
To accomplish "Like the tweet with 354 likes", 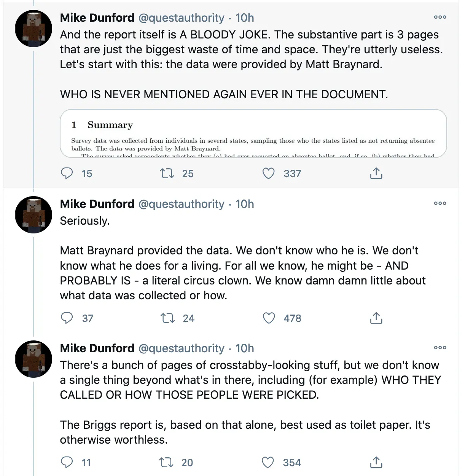I will click(268, 462).
